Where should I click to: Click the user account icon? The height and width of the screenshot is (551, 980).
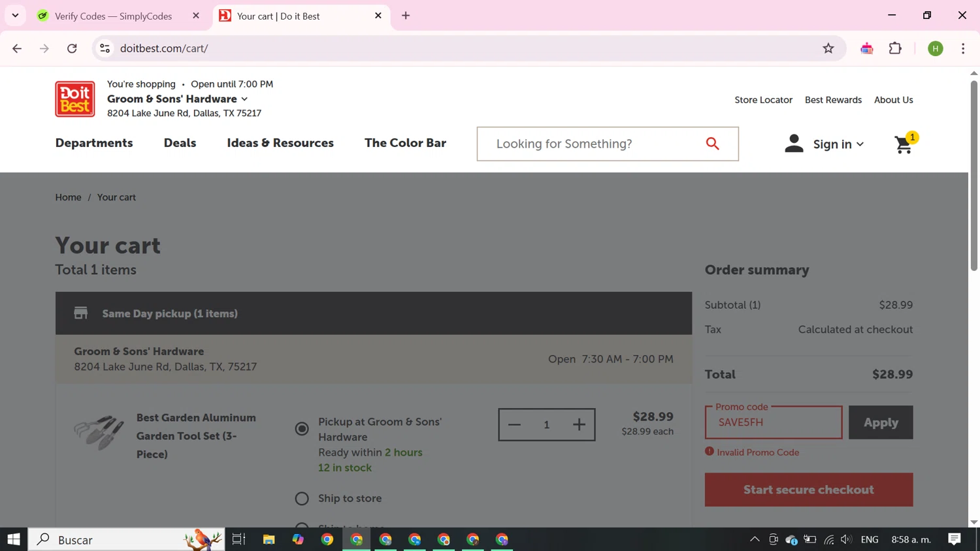click(x=794, y=144)
